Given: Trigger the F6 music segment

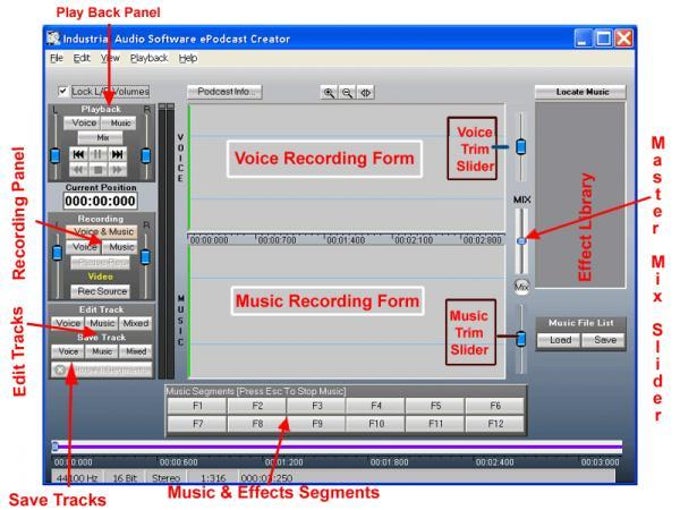Looking at the screenshot, I should tap(495, 406).
